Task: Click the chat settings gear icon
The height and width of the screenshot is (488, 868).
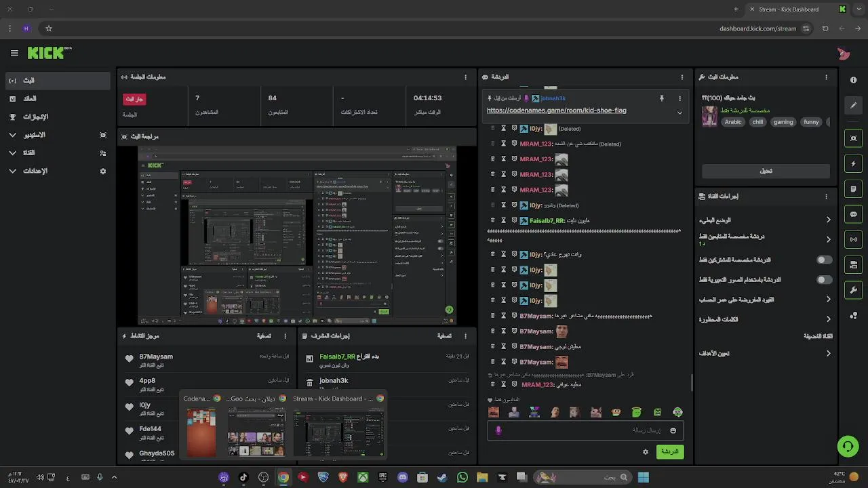Action: point(646,451)
